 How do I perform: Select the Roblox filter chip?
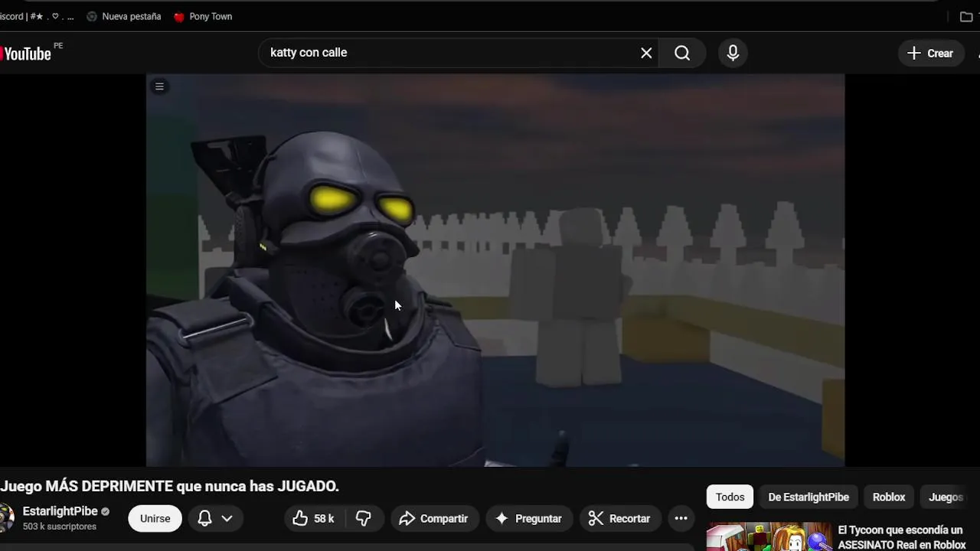[889, 497]
